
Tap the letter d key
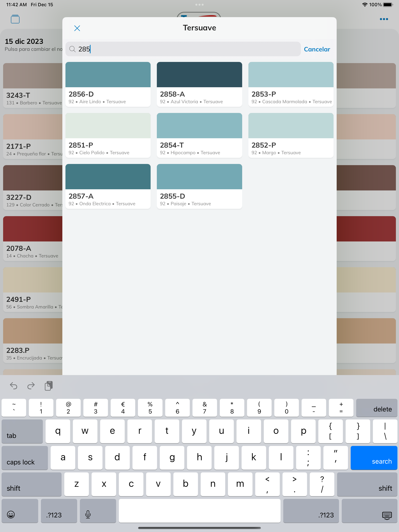[x=117, y=458]
